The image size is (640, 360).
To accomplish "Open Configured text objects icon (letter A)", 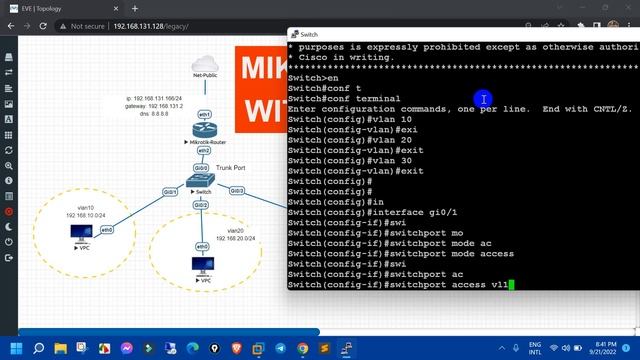I will pyautogui.click(x=9, y=119).
